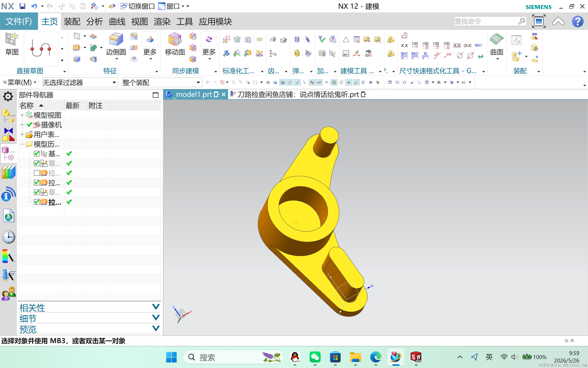Expand the 摄像机 tree node

tap(22, 125)
